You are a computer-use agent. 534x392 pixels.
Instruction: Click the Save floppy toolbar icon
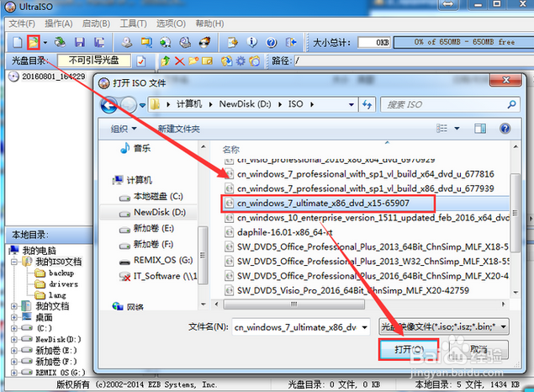coord(80,42)
